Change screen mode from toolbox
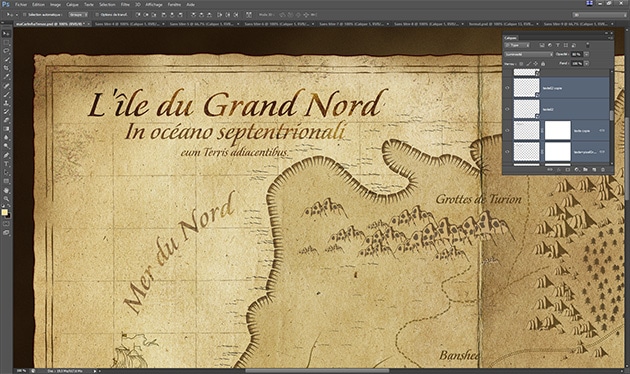Screen dimensions: 630x374 pos(6,233)
